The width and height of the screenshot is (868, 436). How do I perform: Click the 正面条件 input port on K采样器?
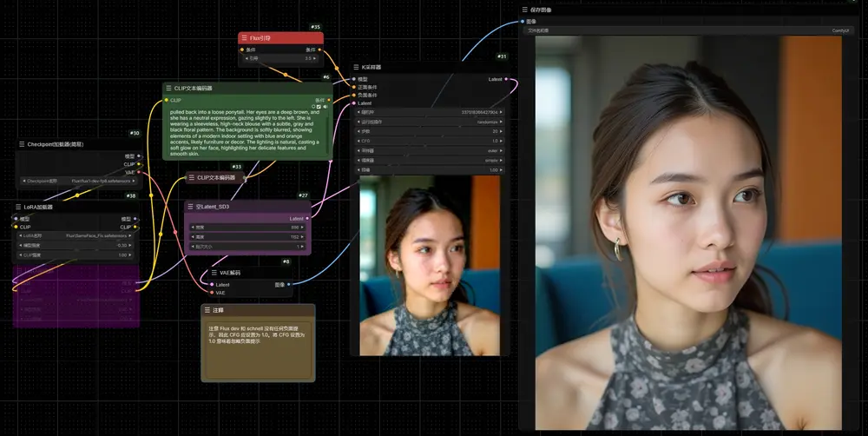tap(354, 87)
